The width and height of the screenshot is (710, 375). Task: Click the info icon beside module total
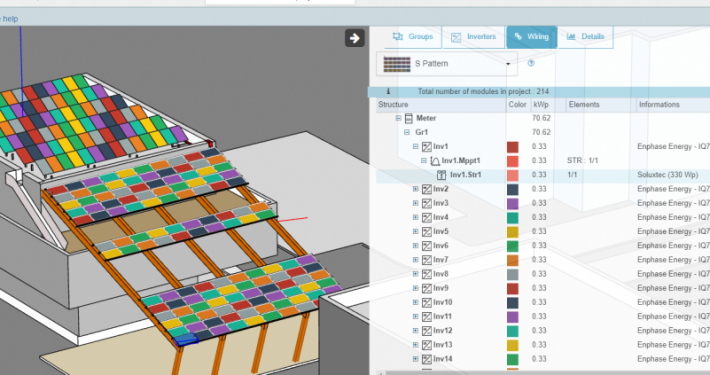point(388,91)
